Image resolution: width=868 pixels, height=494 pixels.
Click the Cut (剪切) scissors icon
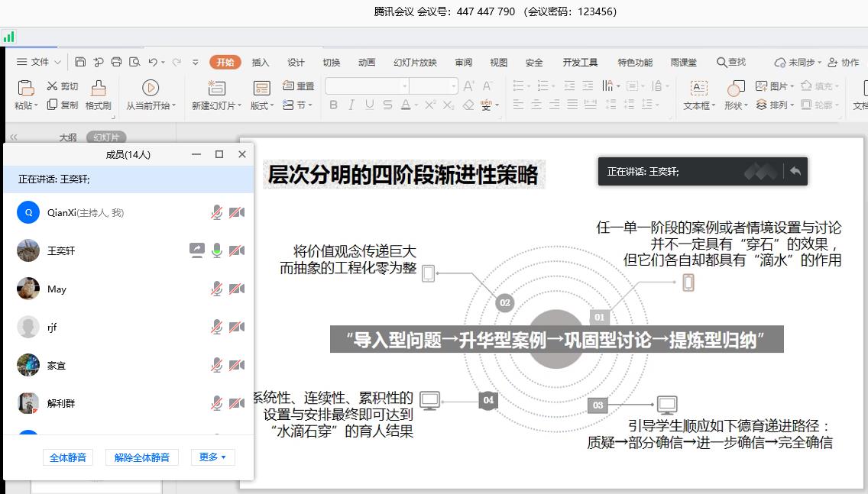click(x=53, y=86)
